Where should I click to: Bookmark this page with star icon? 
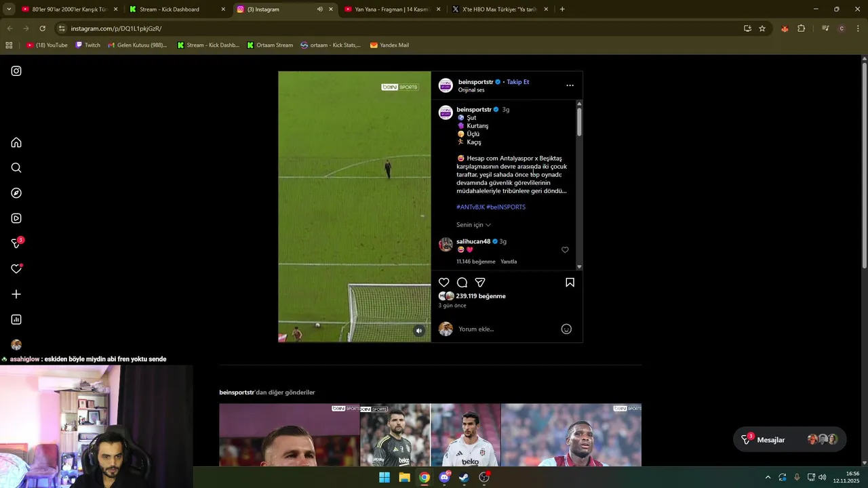pyautogui.click(x=762, y=28)
